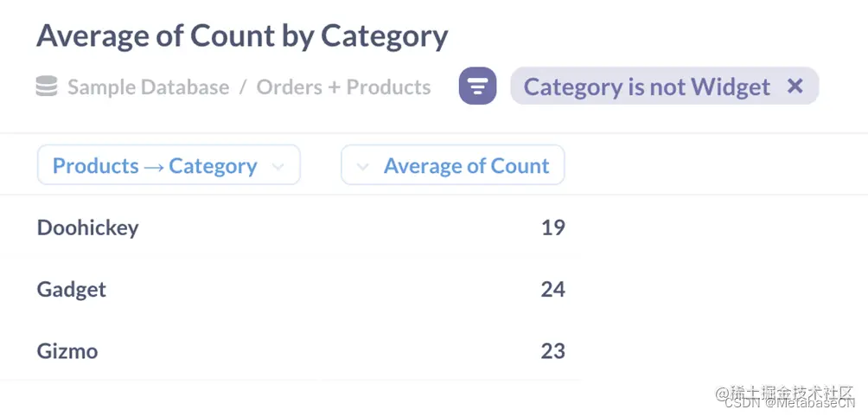Click the value 24 for Gadget
The height and width of the screenshot is (416, 868).
pos(552,289)
